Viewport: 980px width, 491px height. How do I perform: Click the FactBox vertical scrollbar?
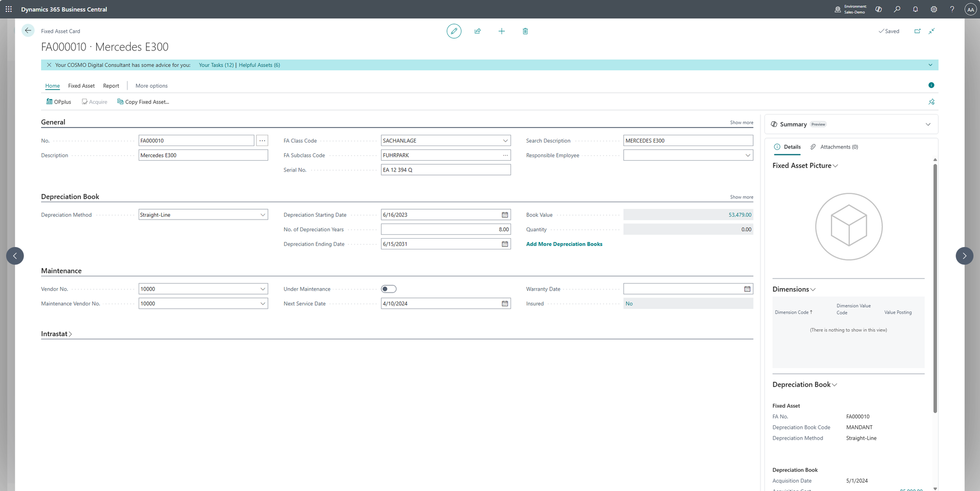coord(935,289)
